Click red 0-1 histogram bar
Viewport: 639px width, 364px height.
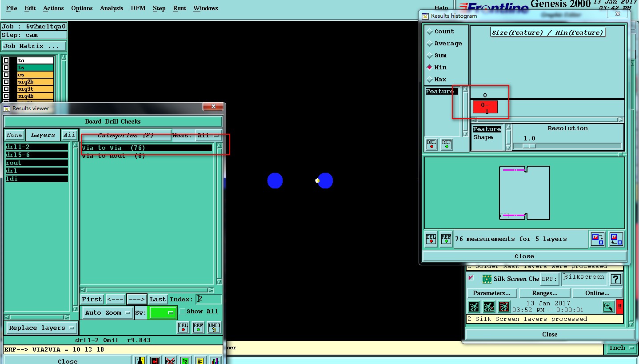[x=485, y=107]
